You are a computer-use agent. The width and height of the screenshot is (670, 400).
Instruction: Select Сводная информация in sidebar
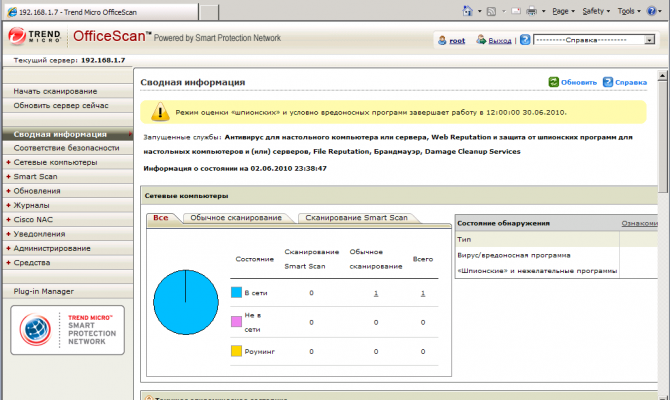click(68, 134)
